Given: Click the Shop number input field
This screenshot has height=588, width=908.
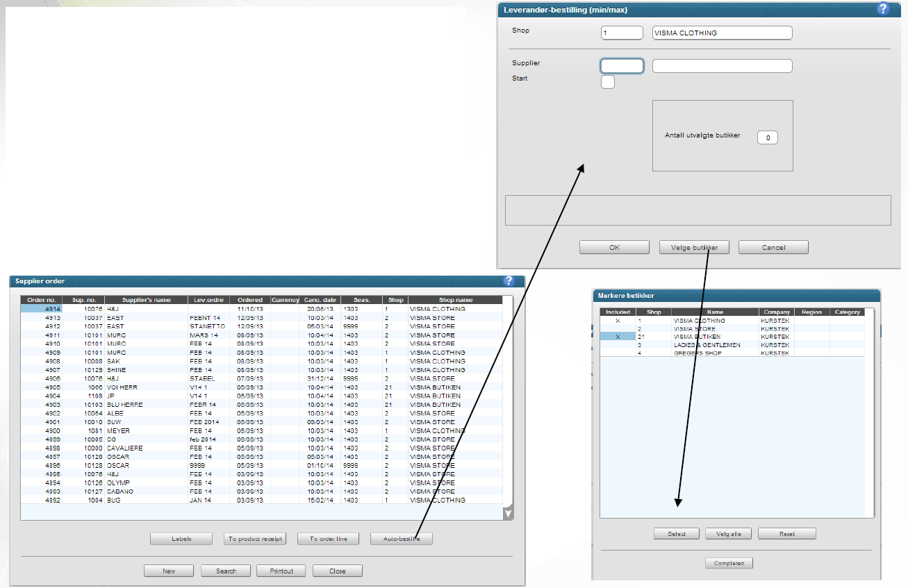Looking at the screenshot, I should (x=622, y=33).
